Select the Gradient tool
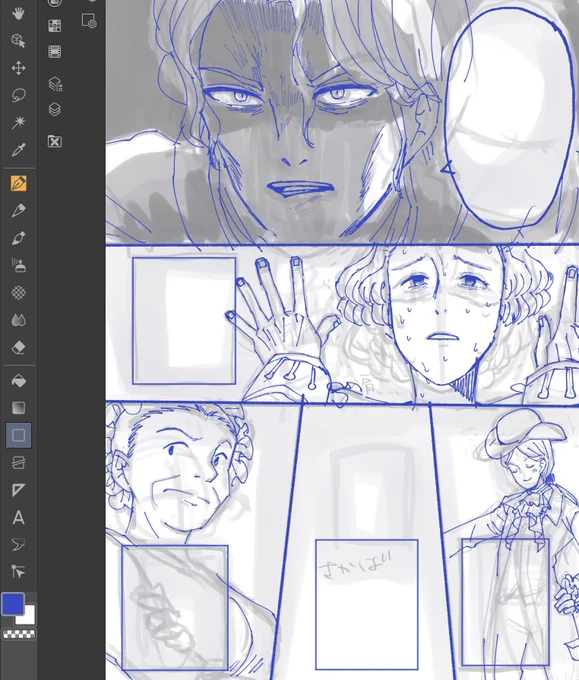This screenshot has width=579, height=680. (18, 408)
